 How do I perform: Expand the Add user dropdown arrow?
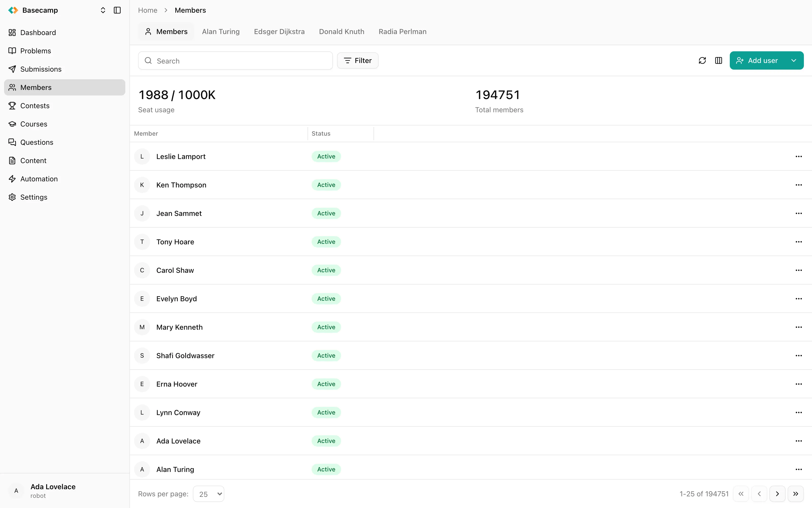click(x=794, y=60)
